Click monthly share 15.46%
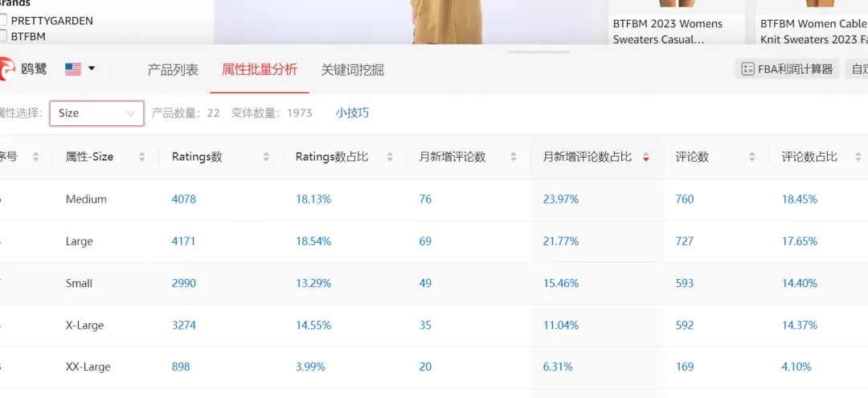The height and width of the screenshot is (398, 868). point(561,283)
